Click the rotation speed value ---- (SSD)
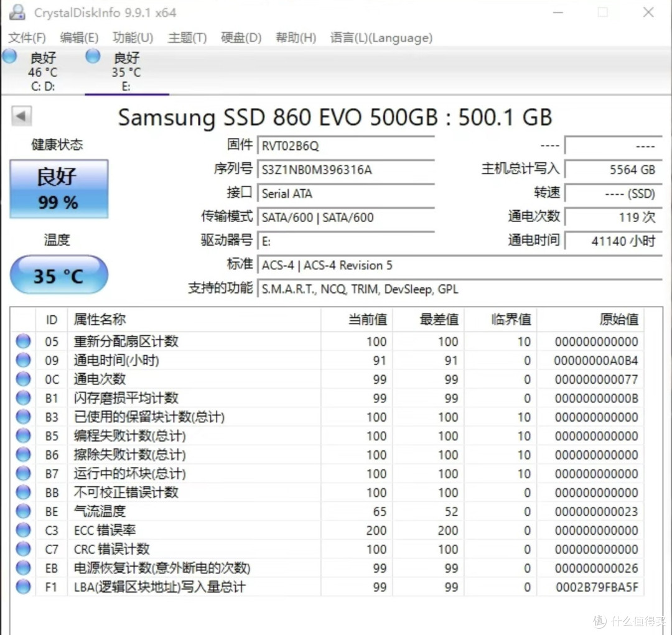The image size is (672, 635). (614, 193)
